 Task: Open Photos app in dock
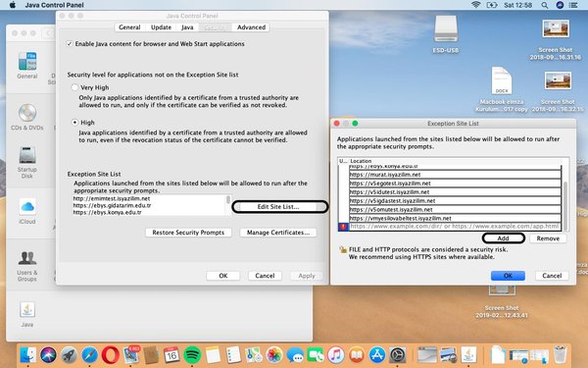click(x=274, y=354)
